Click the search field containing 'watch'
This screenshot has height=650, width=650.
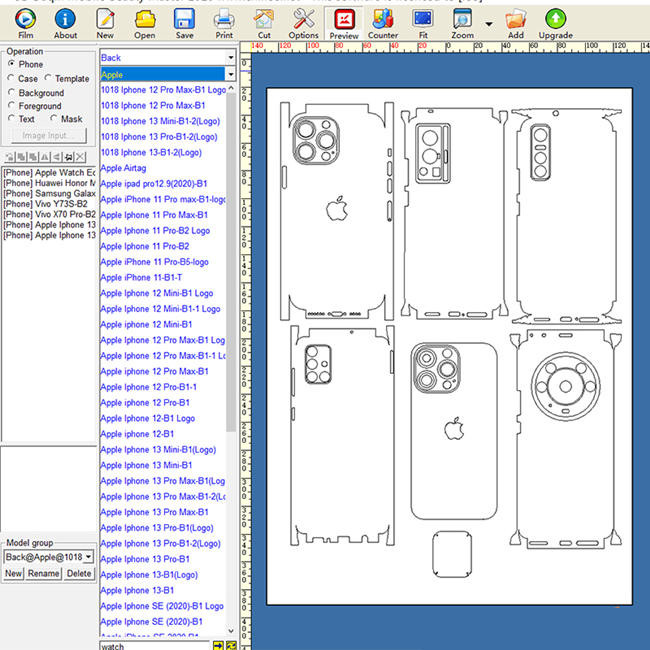tap(155, 646)
